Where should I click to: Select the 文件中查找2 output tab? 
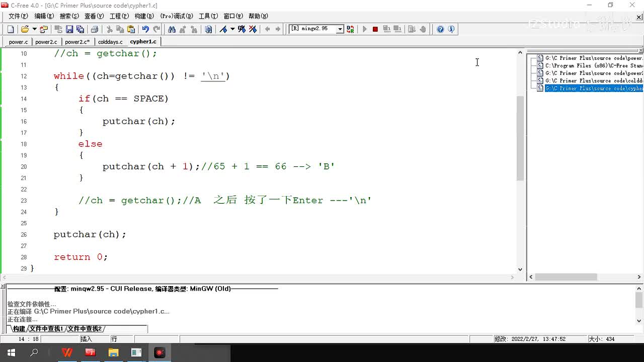[85, 329]
